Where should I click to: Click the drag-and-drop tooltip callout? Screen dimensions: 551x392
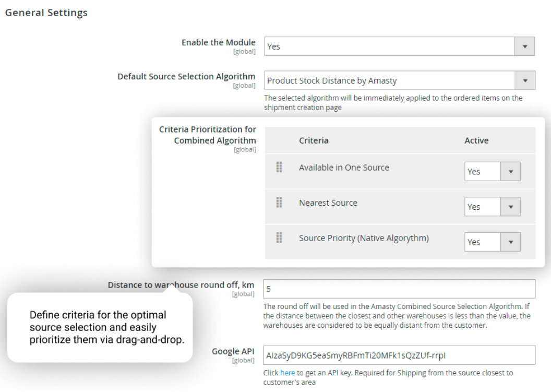point(99,328)
